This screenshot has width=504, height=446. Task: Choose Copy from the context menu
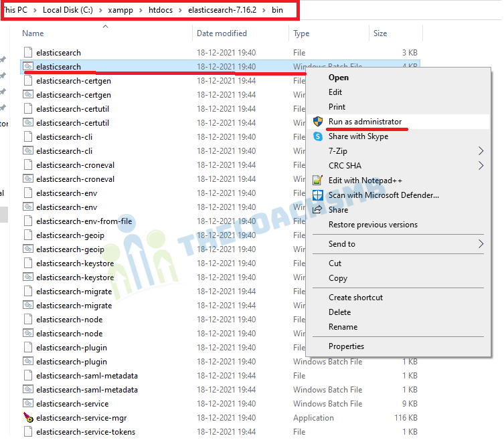tap(338, 278)
